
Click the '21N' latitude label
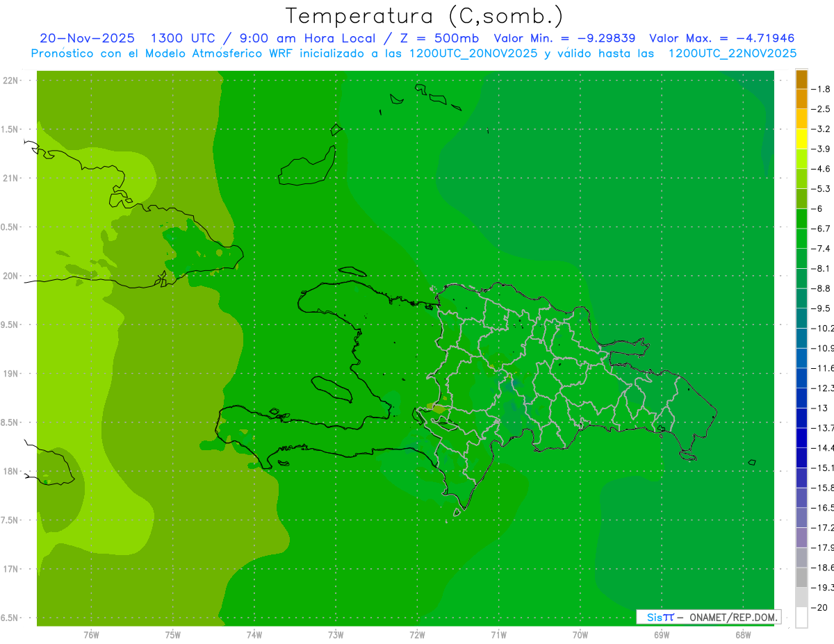pyautogui.click(x=11, y=179)
